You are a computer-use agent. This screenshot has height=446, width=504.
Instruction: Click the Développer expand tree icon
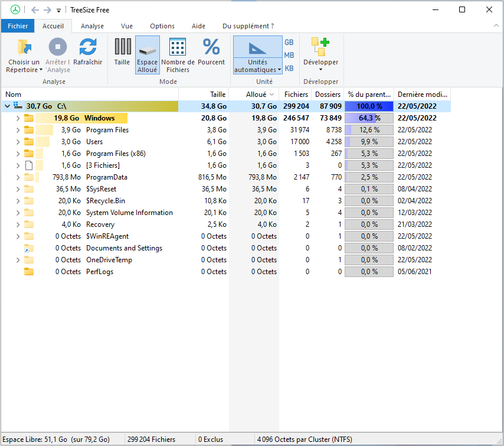(320, 47)
